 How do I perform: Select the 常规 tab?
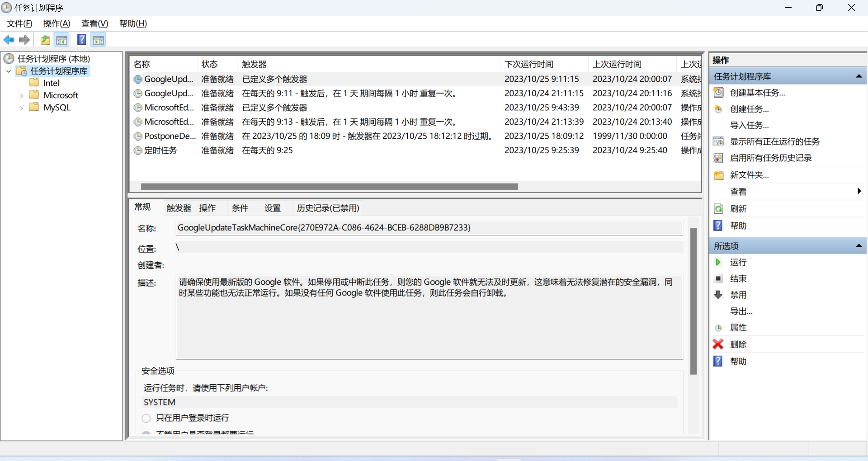click(x=142, y=207)
